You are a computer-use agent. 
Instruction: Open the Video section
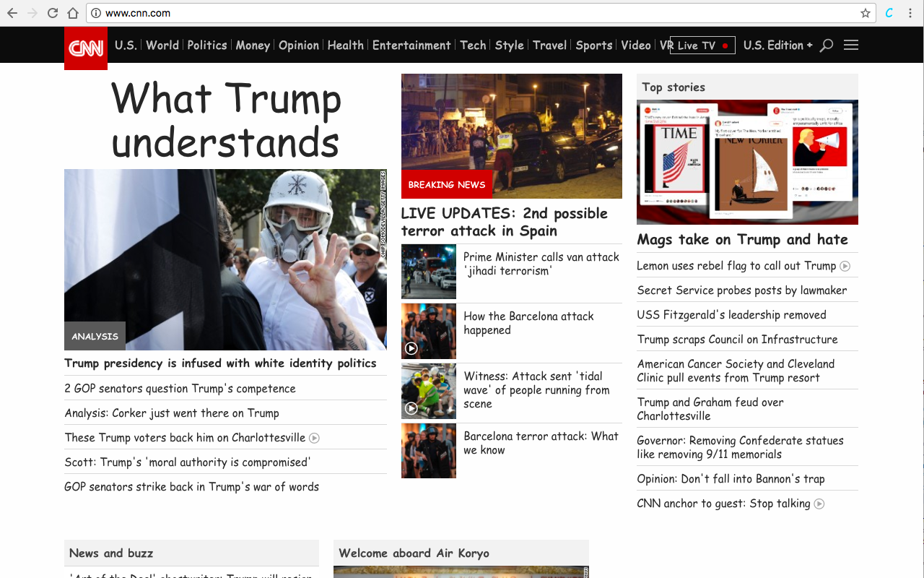pos(636,45)
